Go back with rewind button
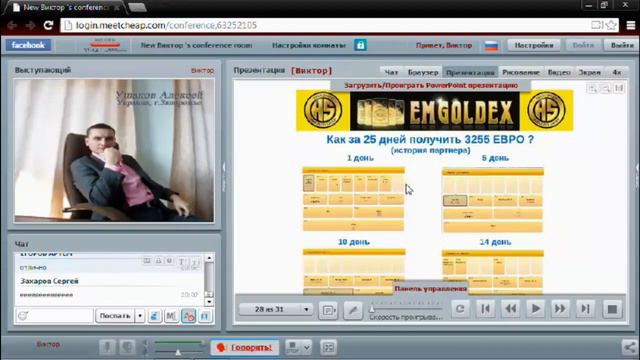Image resolution: width=640 pixels, height=360 pixels. click(x=511, y=309)
